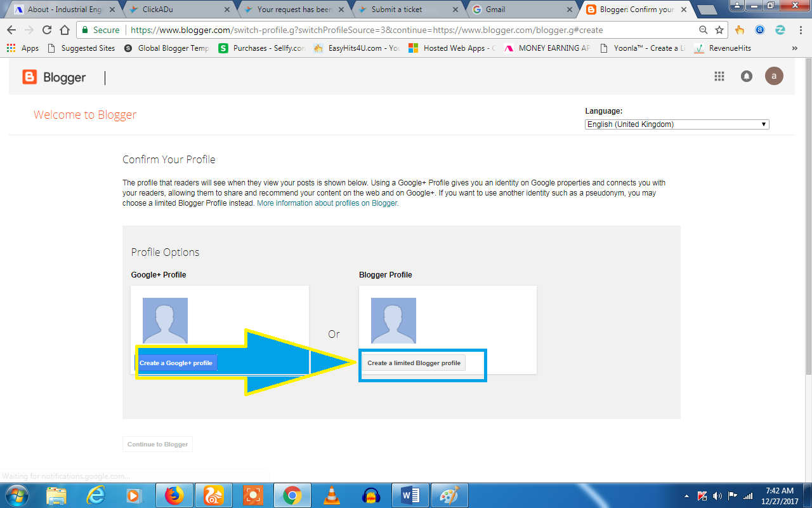
Task: Open MONEY EARNING AP bookmark
Action: 547,48
